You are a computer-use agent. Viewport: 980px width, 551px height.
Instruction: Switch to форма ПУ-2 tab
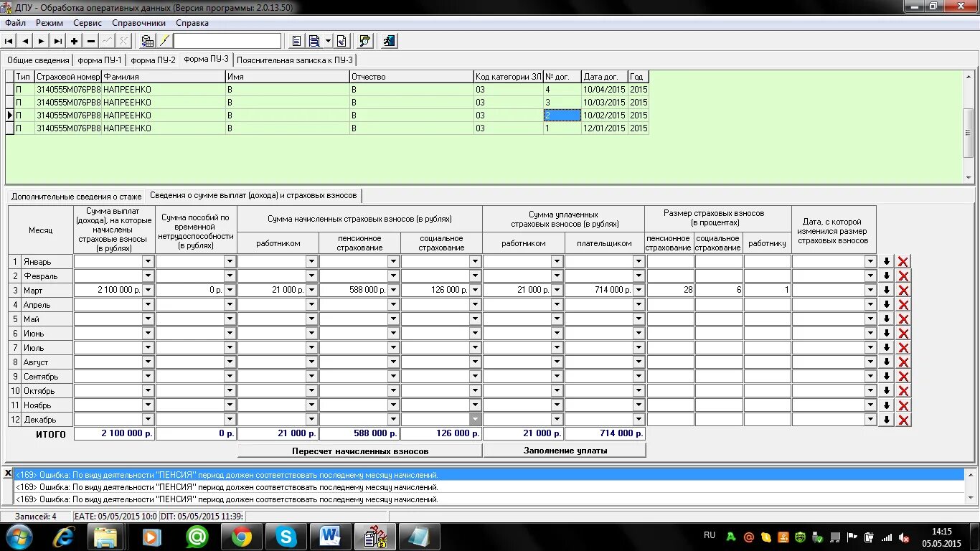pyautogui.click(x=153, y=60)
